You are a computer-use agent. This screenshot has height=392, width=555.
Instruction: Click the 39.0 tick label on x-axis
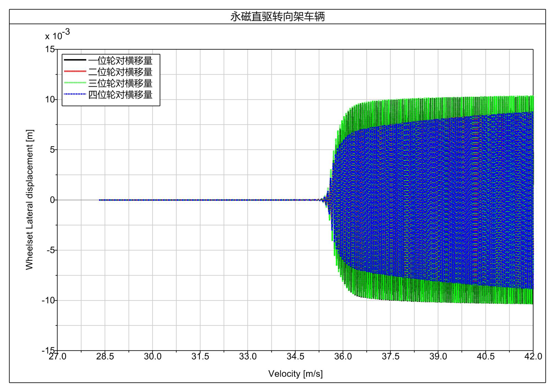pos(438,357)
